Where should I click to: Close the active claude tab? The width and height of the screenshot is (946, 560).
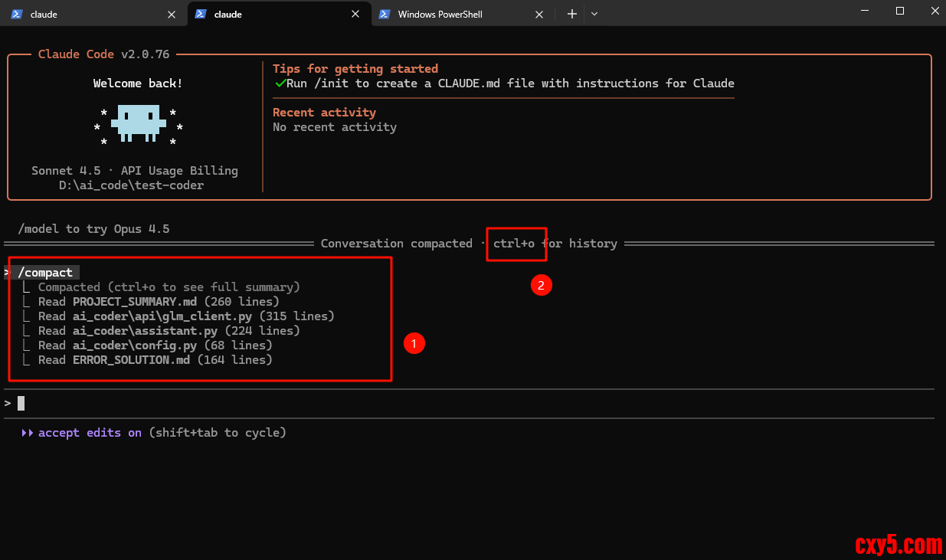(x=355, y=14)
